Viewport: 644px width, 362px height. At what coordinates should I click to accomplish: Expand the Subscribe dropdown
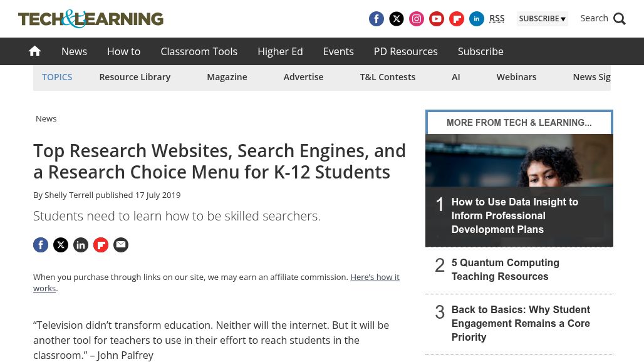(542, 19)
